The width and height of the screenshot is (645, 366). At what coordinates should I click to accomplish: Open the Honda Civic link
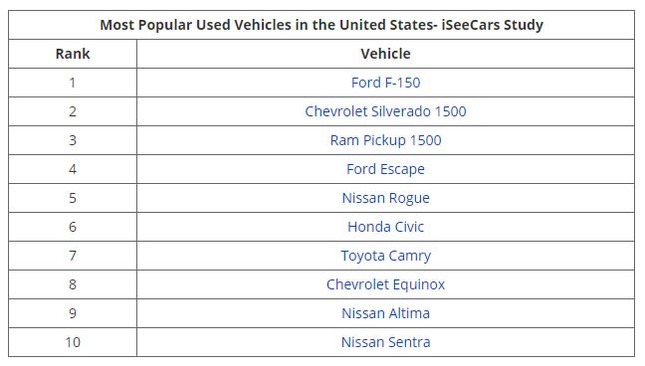[x=385, y=227]
